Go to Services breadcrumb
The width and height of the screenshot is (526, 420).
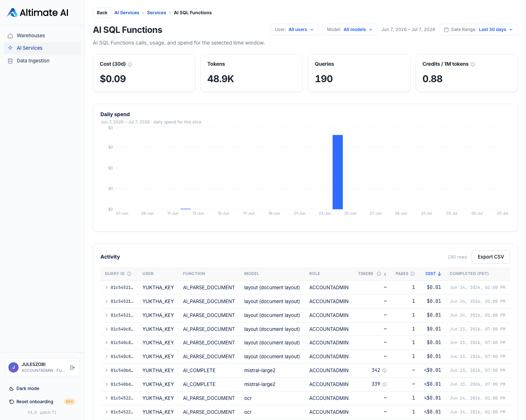pyautogui.click(x=156, y=13)
